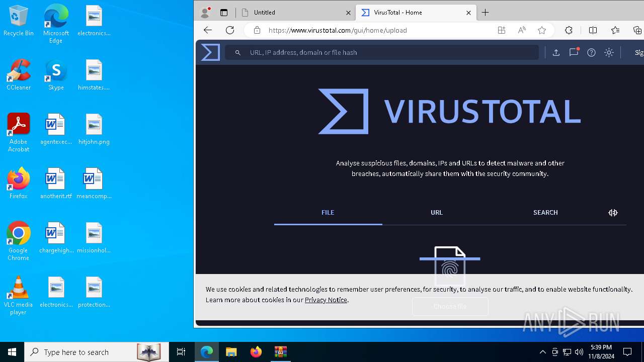This screenshot has width=644, height=362.
Task: Select the hitjohn.png file on desktop
Action: (x=94, y=129)
